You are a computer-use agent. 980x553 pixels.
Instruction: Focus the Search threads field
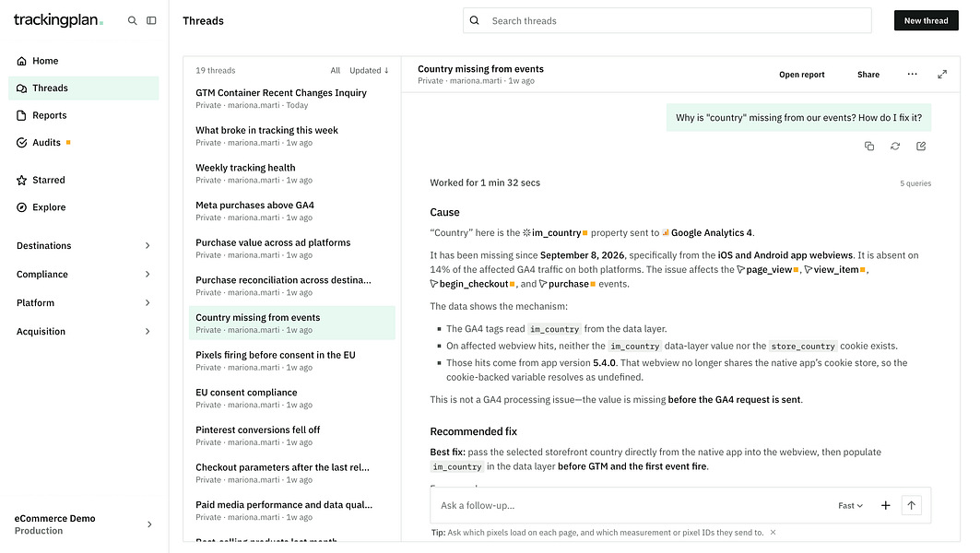tap(667, 20)
